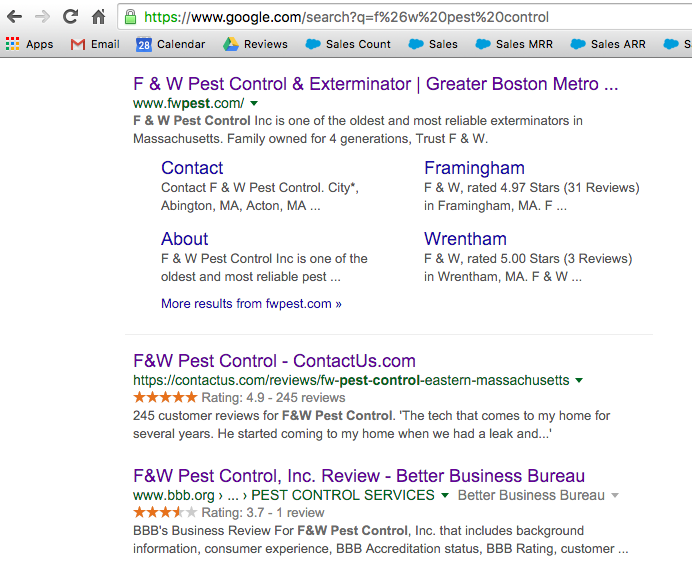Click the www.fwpest.com/ green URL
692x570 pixels.
tap(188, 103)
